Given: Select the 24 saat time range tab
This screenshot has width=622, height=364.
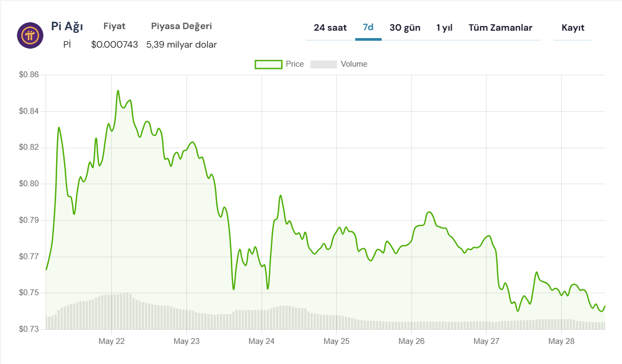Looking at the screenshot, I should [x=330, y=28].
